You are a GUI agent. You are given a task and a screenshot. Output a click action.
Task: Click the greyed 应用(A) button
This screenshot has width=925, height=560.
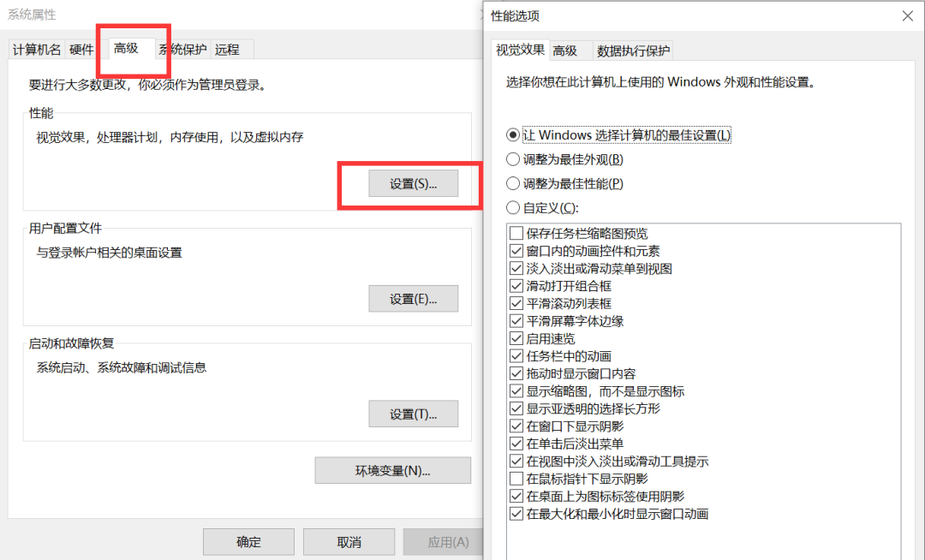pyautogui.click(x=445, y=542)
